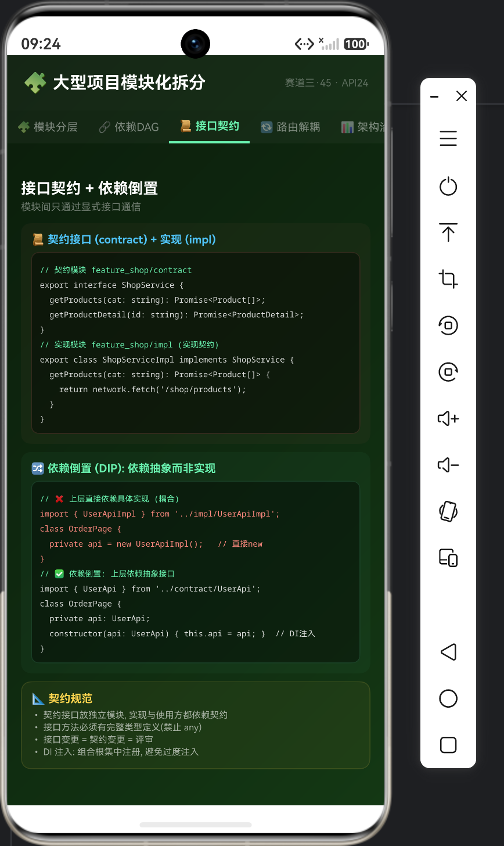Click the comment line feature_shop/contract

116,270
